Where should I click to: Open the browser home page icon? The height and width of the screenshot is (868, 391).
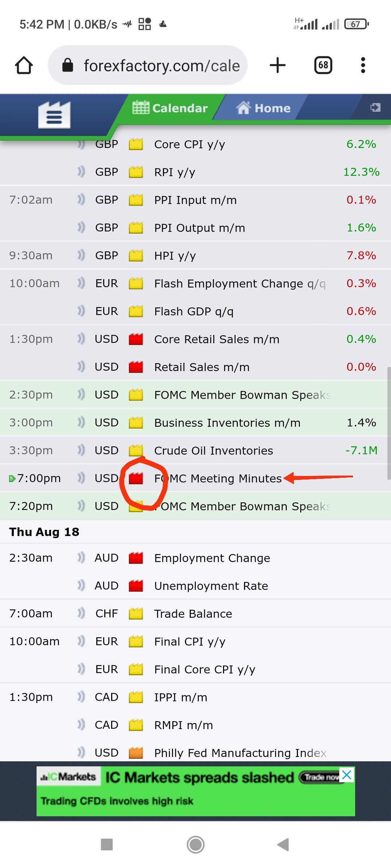tap(24, 65)
